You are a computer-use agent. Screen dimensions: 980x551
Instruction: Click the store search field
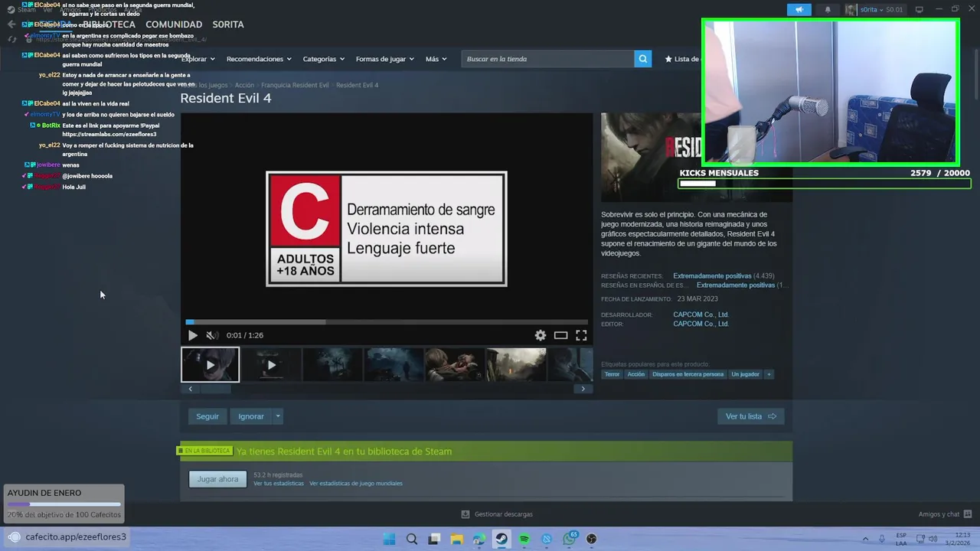[x=547, y=59]
